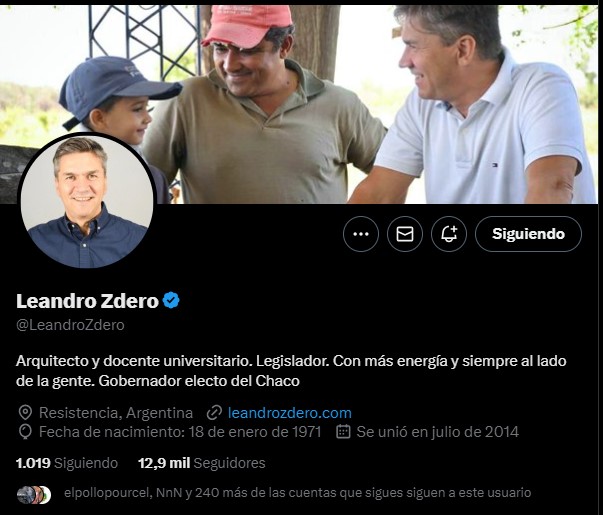Click the birthday balloon icon

(x=25, y=432)
